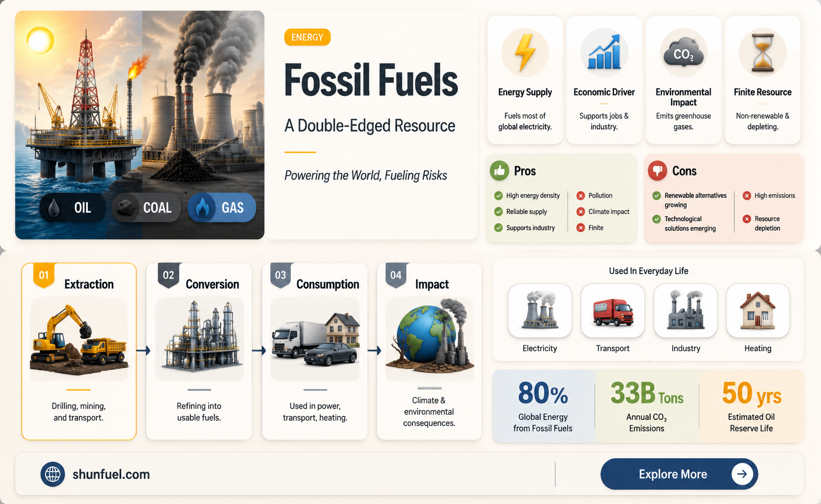This screenshot has height=504, width=821.
Task: Click the green check next to Supports industry
Action: point(498,228)
